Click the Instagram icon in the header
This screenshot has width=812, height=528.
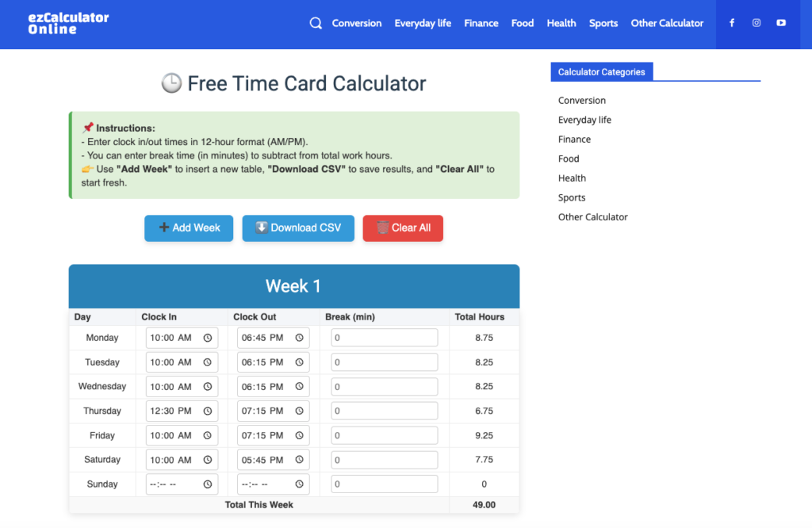point(756,23)
